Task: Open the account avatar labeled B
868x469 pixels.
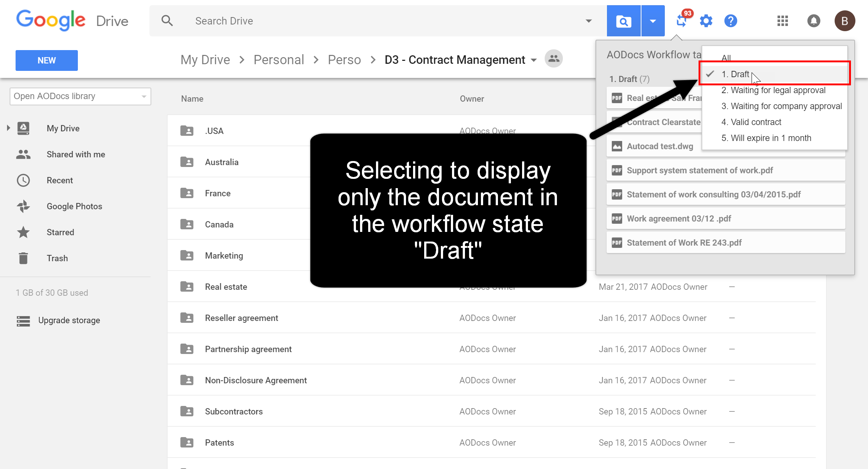Action: (x=845, y=21)
